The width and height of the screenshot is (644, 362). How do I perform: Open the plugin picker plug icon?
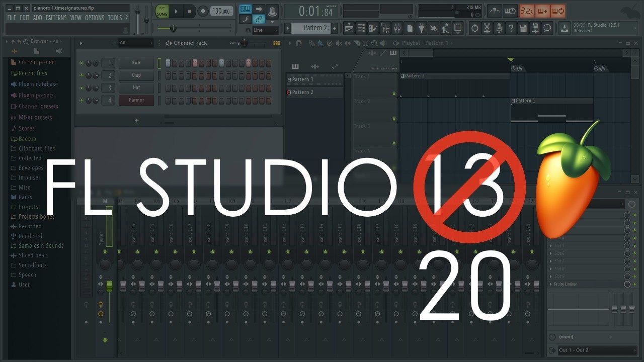point(422,28)
